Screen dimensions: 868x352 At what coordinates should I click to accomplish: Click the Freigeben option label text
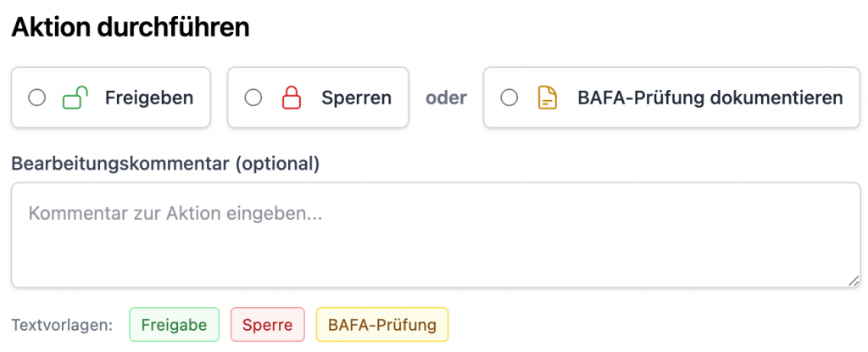pos(149,98)
